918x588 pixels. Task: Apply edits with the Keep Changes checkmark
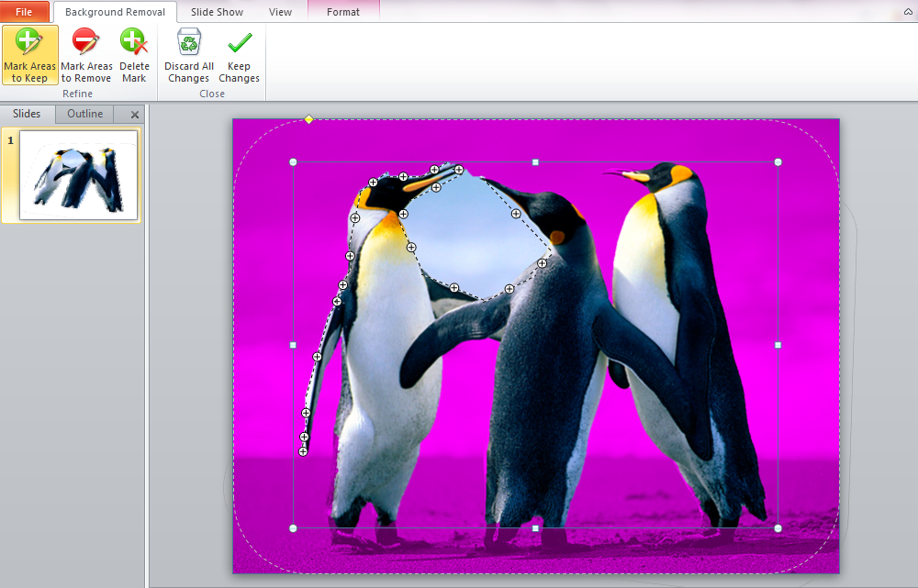click(239, 55)
